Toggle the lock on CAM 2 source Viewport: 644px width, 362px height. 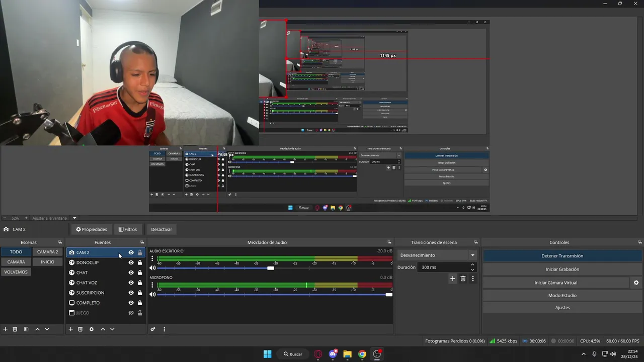[140, 252]
